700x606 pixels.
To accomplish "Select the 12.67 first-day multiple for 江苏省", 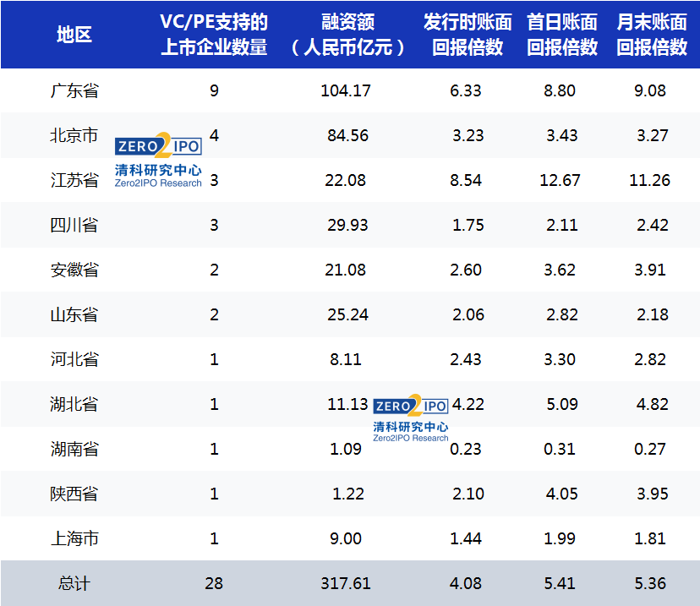I will pos(560,180).
